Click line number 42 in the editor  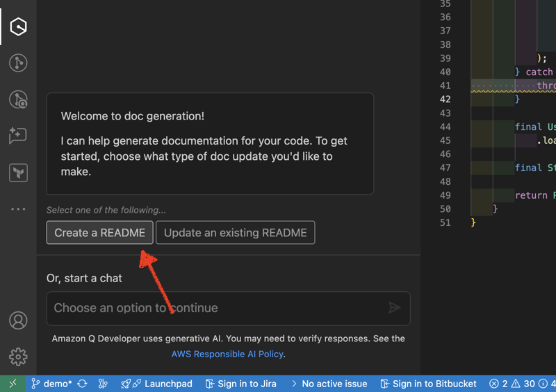(x=445, y=99)
